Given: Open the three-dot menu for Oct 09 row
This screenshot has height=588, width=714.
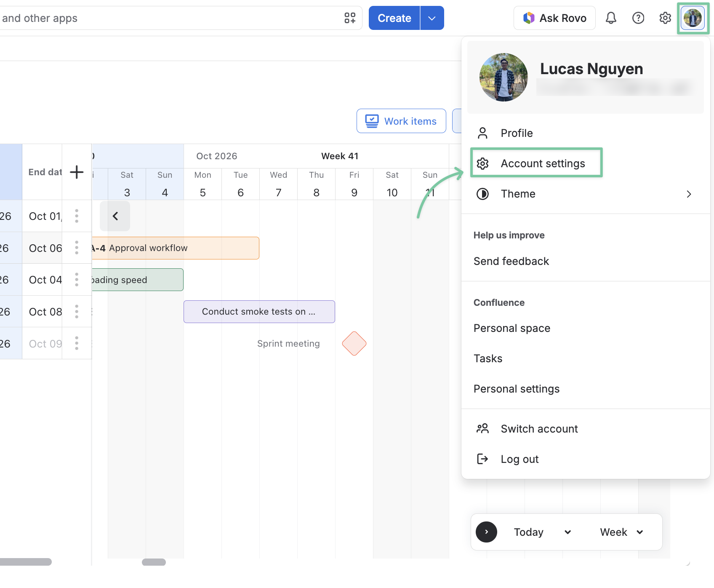Looking at the screenshot, I should (x=77, y=343).
